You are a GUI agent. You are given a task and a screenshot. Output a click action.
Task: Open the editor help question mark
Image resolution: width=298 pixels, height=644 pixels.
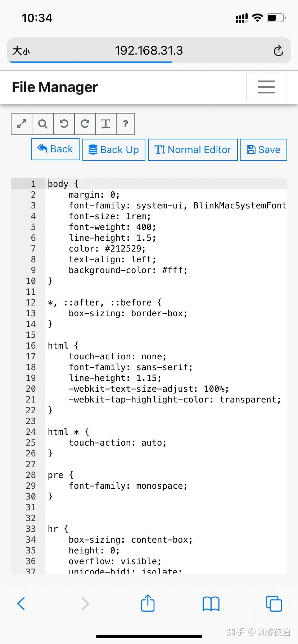point(125,124)
